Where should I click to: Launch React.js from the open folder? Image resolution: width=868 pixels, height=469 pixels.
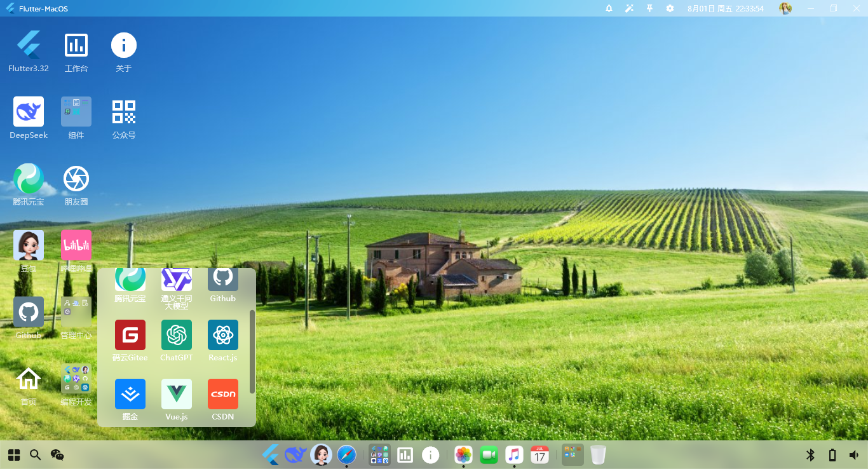(x=223, y=335)
